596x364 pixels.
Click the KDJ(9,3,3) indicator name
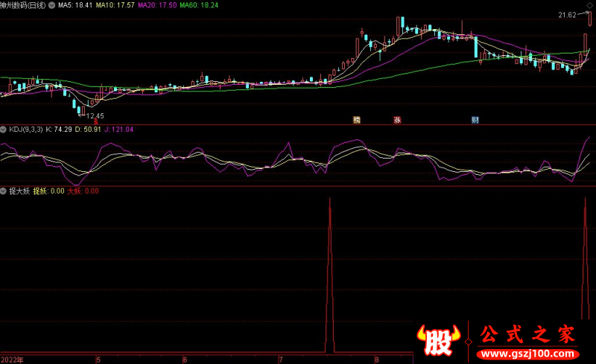(25, 130)
